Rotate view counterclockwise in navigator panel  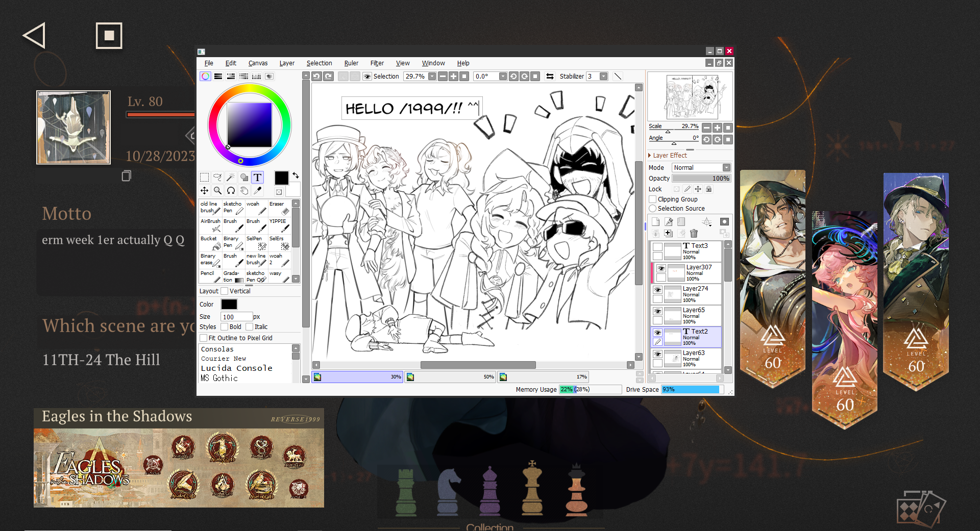(706, 139)
